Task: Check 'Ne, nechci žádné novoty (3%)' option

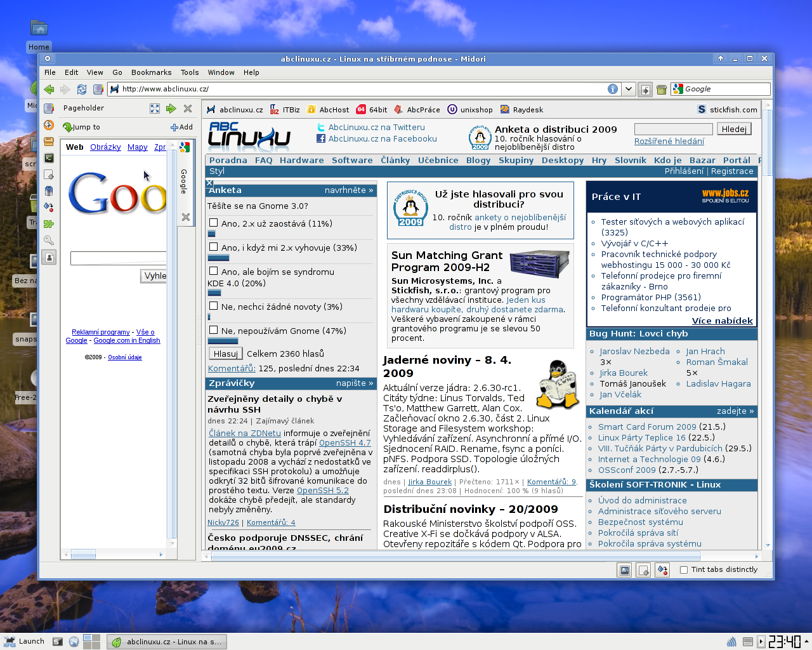Action: point(214,306)
